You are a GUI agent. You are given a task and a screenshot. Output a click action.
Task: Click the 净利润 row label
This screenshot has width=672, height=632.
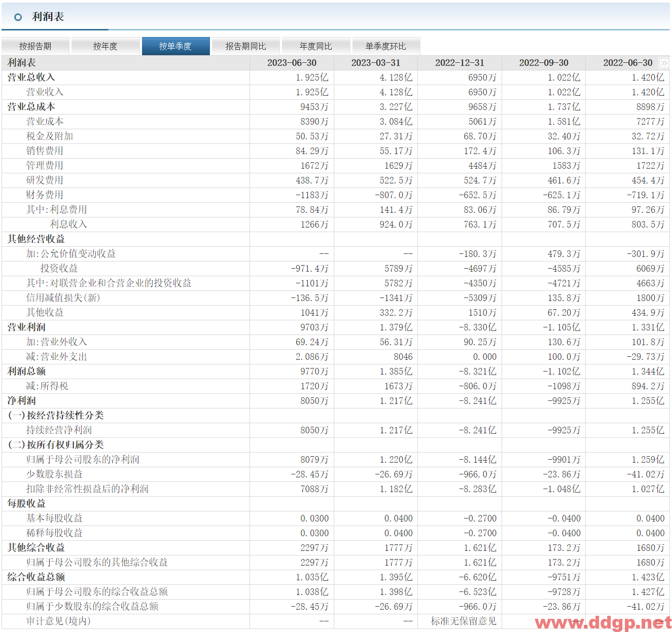click(21, 401)
